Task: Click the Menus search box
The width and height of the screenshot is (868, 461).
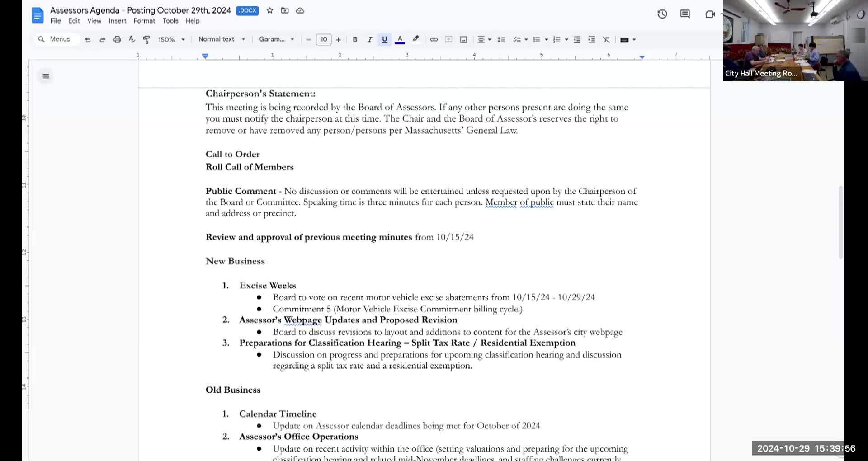Action: (56, 39)
